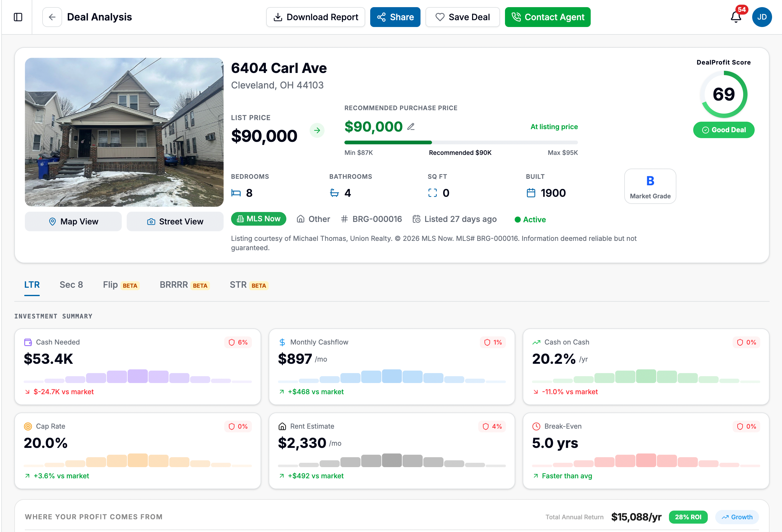Switch to Street View
Screen dimensions: 782x532
pos(175,222)
